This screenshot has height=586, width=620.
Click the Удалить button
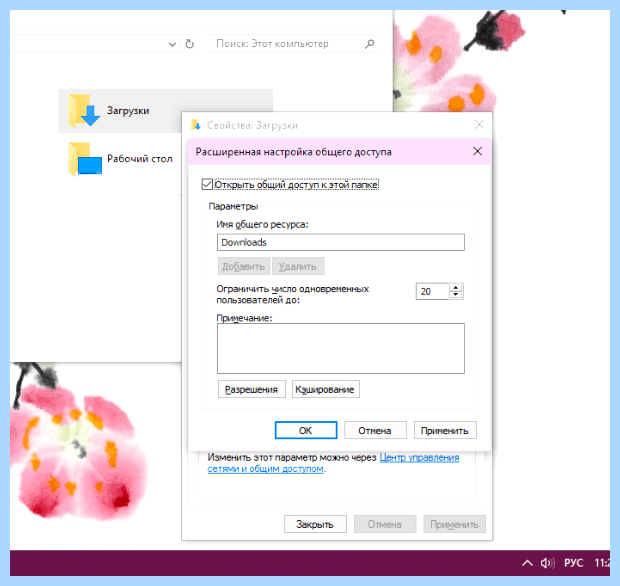[x=298, y=267]
